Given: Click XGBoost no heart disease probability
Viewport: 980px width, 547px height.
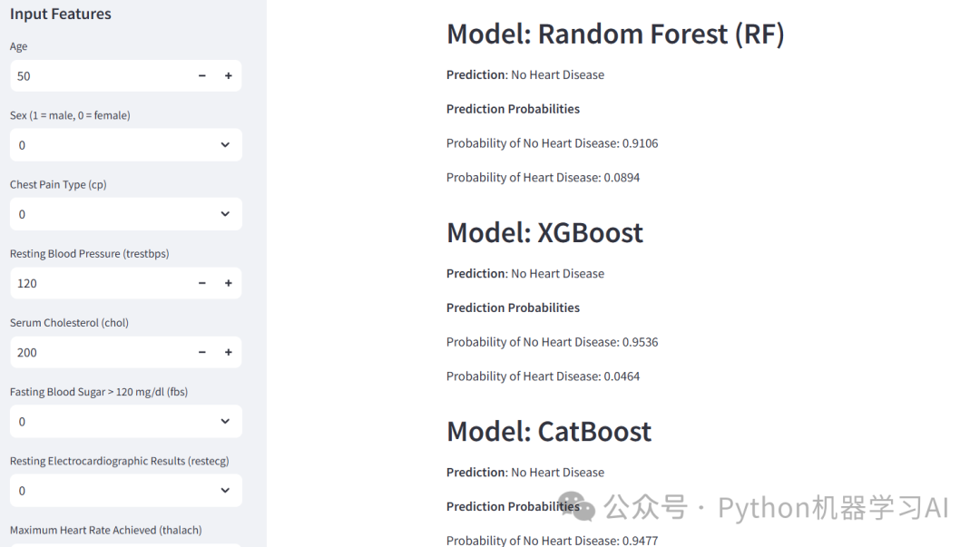Looking at the screenshot, I should tap(552, 342).
